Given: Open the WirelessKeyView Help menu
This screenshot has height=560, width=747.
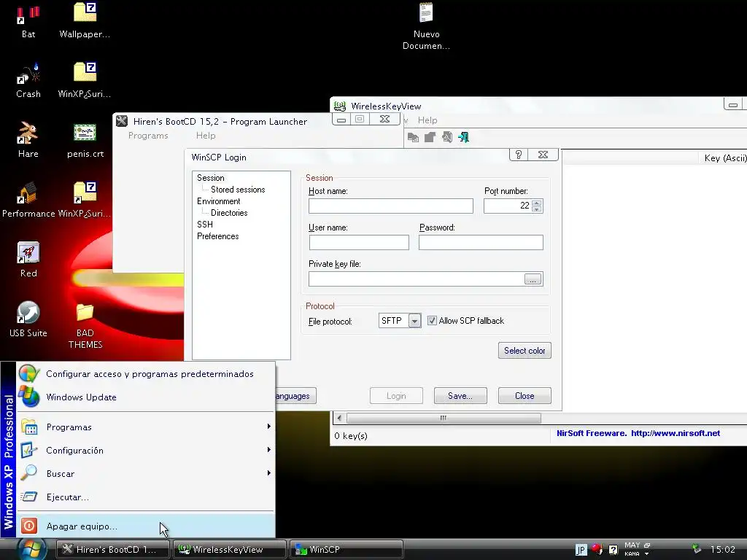Looking at the screenshot, I should coord(427,120).
